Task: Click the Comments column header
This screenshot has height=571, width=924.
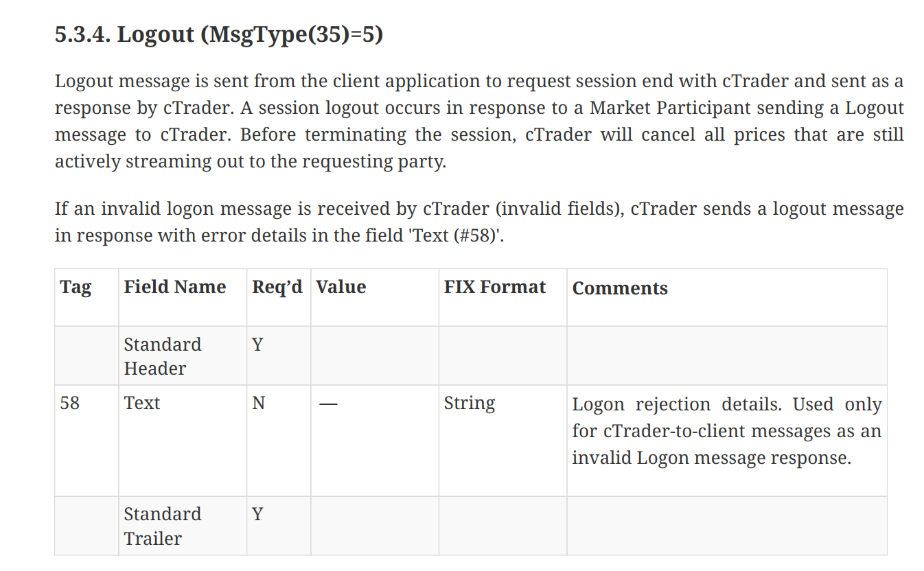Action: click(x=620, y=288)
